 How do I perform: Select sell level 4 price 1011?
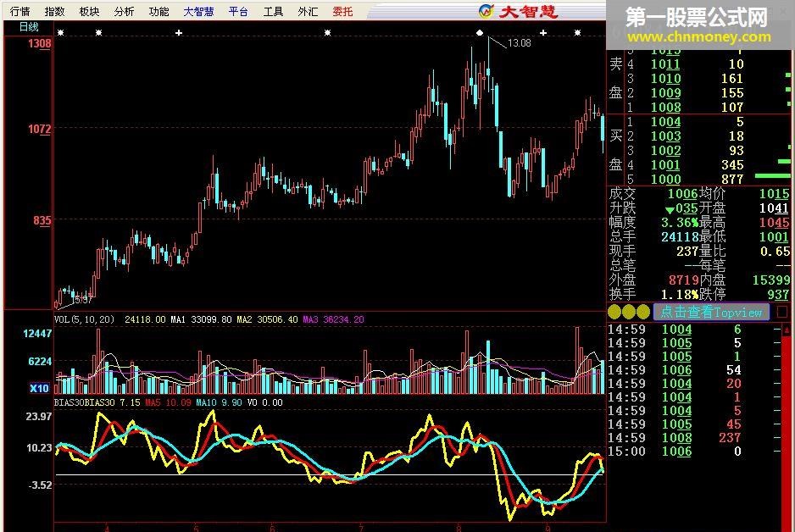click(x=665, y=64)
